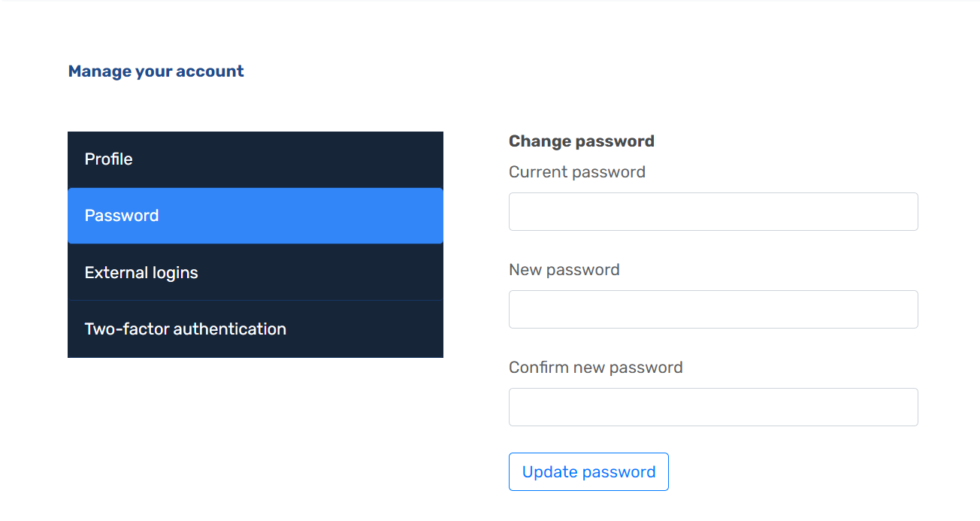The width and height of the screenshot is (980, 521).
Task: Click inside the New password field
Action: pyautogui.click(x=712, y=309)
